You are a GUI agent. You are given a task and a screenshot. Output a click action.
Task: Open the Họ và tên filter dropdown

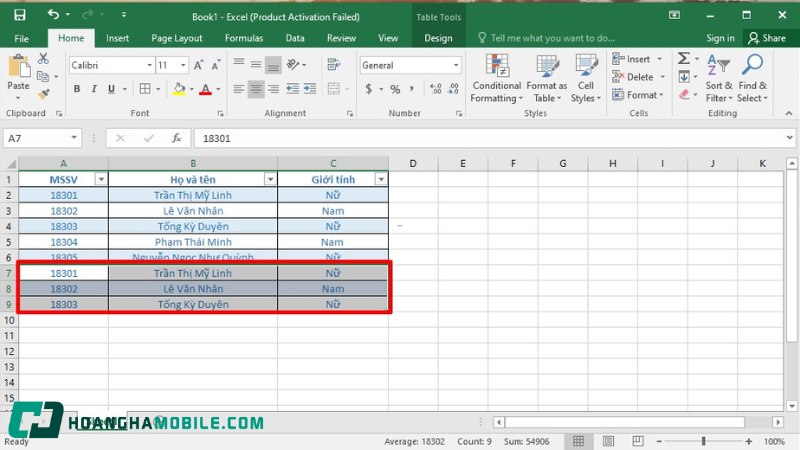pos(270,179)
